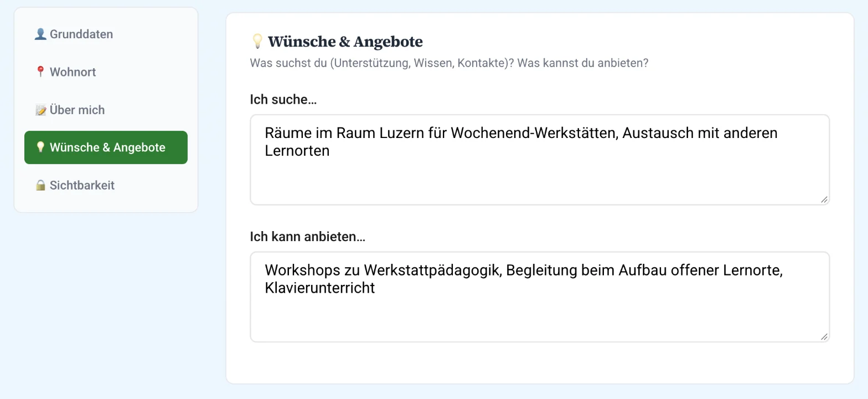Focus the "Ich kann anbieten…" text area
Viewport: 868px width, 399px height.
coord(540,297)
